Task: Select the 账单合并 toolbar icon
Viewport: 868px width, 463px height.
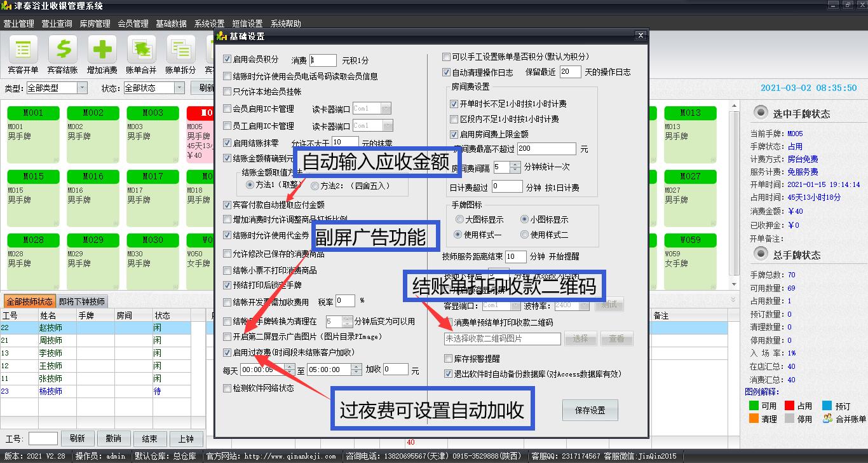Action: [x=141, y=50]
